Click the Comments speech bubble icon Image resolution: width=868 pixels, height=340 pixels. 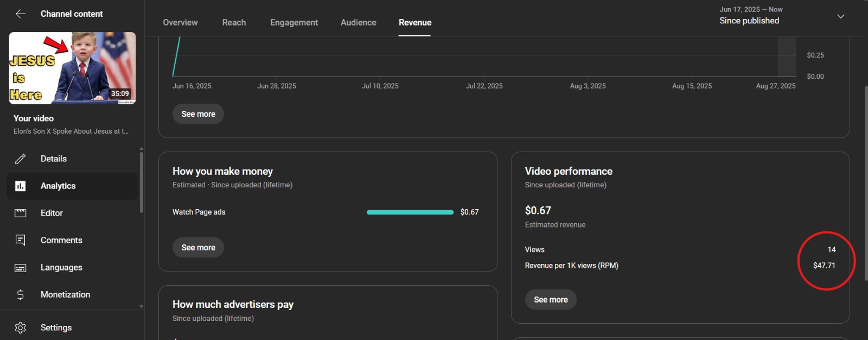pos(20,240)
